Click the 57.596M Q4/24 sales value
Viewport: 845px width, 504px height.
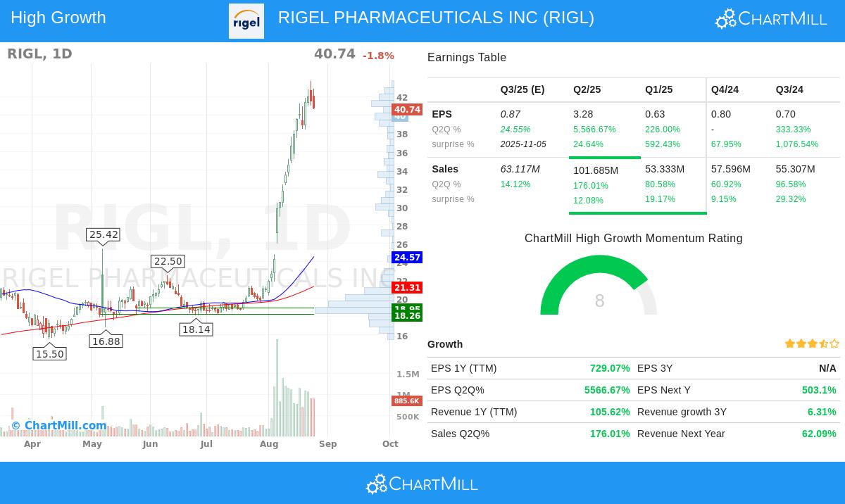point(731,169)
